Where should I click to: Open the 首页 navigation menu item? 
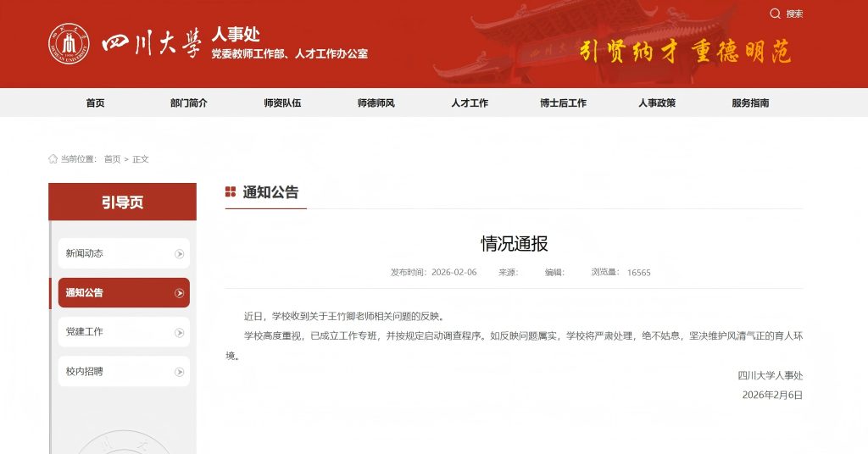coord(95,102)
